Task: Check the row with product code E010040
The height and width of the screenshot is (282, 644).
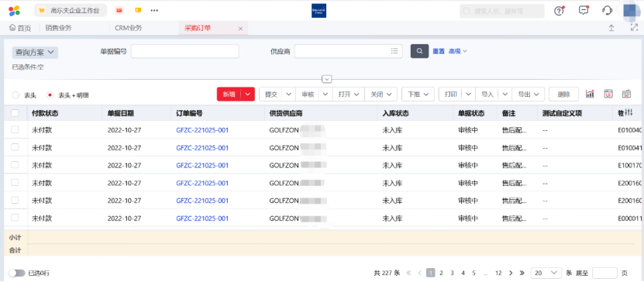Action: click(x=15, y=129)
